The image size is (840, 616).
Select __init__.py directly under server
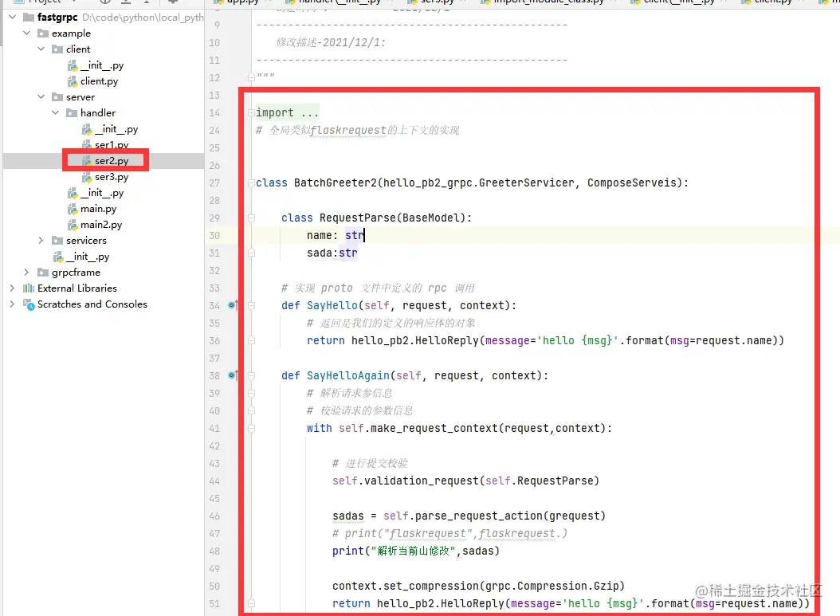click(102, 193)
